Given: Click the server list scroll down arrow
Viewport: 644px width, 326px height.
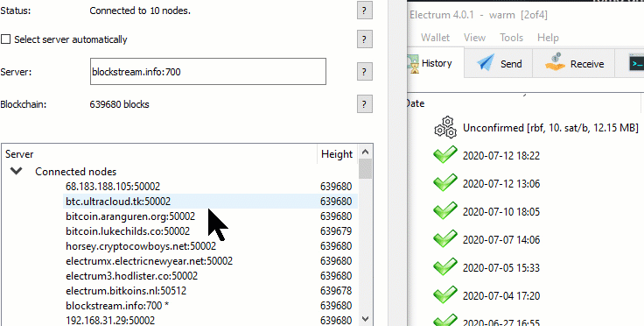Looking at the screenshot, I should tap(365, 319).
